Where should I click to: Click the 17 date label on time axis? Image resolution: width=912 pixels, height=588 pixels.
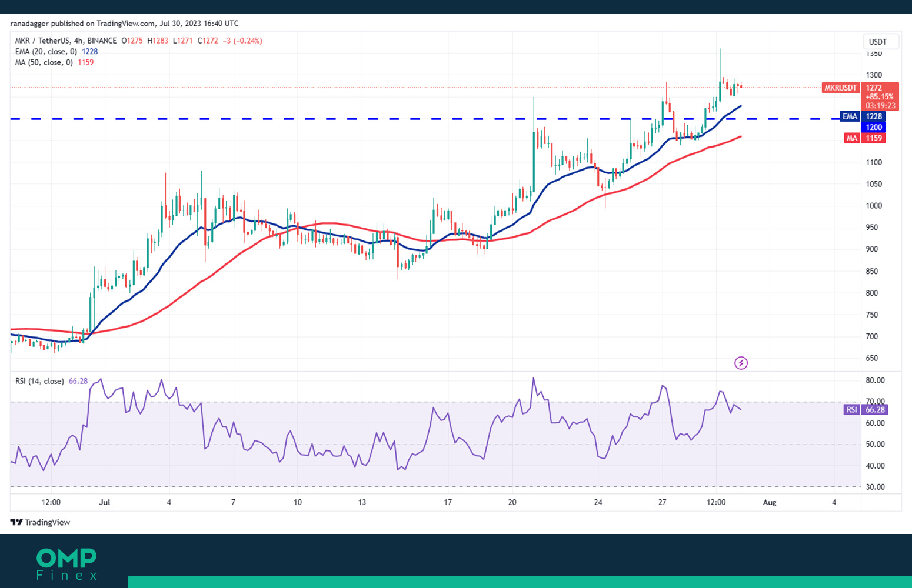[x=448, y=502]
